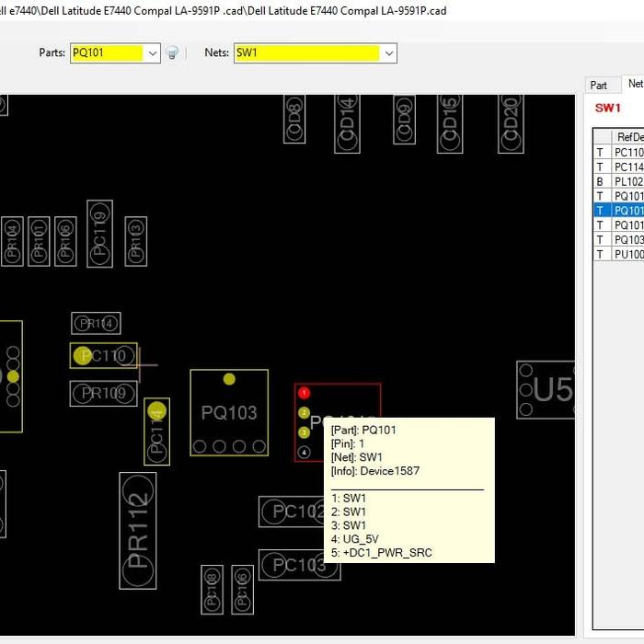This screenshot has width=644, height=644.
Task: Select the PC106 capacitor on board
Action: pos(242,590)
